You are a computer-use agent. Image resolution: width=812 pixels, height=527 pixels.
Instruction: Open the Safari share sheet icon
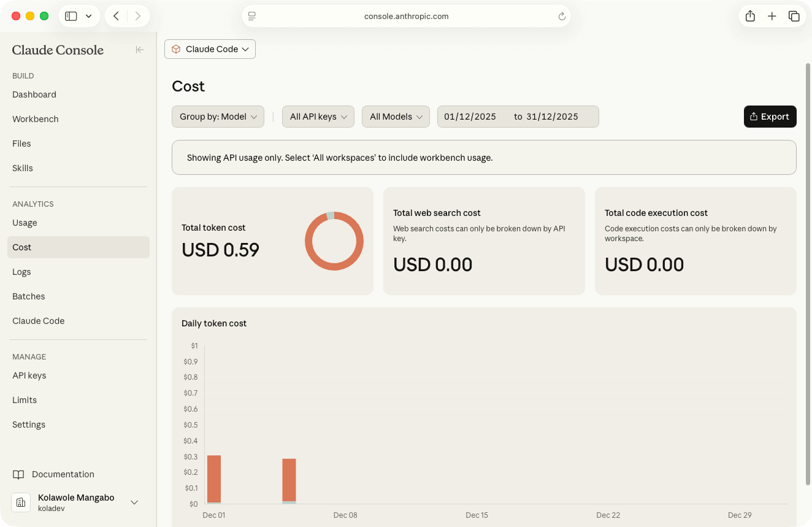tap(750, 16)
